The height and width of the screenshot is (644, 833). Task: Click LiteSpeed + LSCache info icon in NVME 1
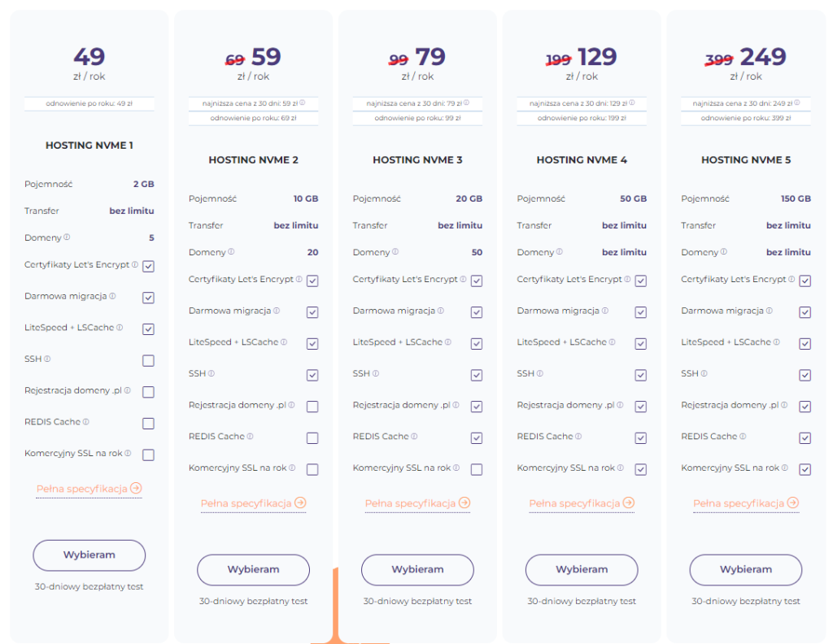coord(120,328)
